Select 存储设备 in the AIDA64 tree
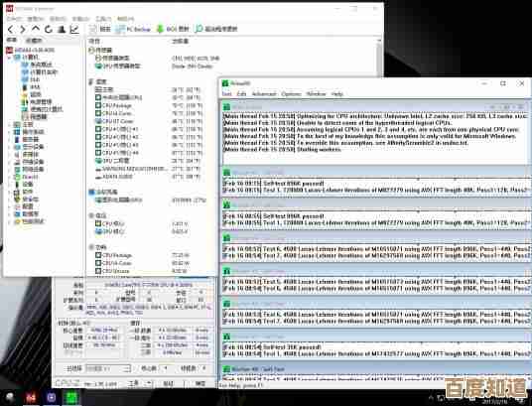The image size is (532, 406). [x=29, y=162]
